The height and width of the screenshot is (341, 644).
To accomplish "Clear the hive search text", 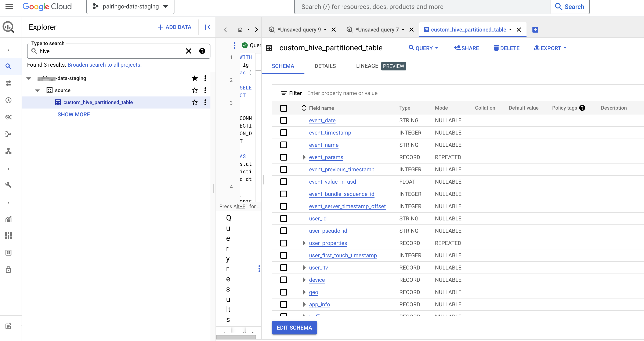I will pyautogui.click(x=188, y=51).
